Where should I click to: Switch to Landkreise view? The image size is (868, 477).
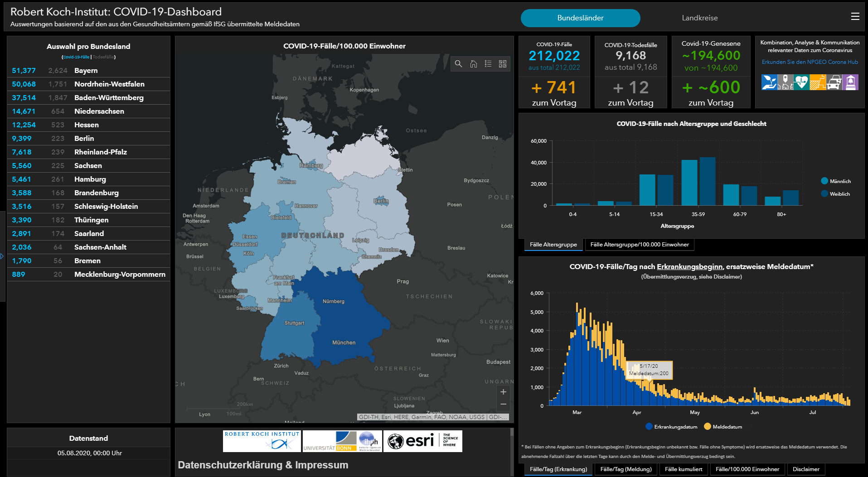coord(699,18)
